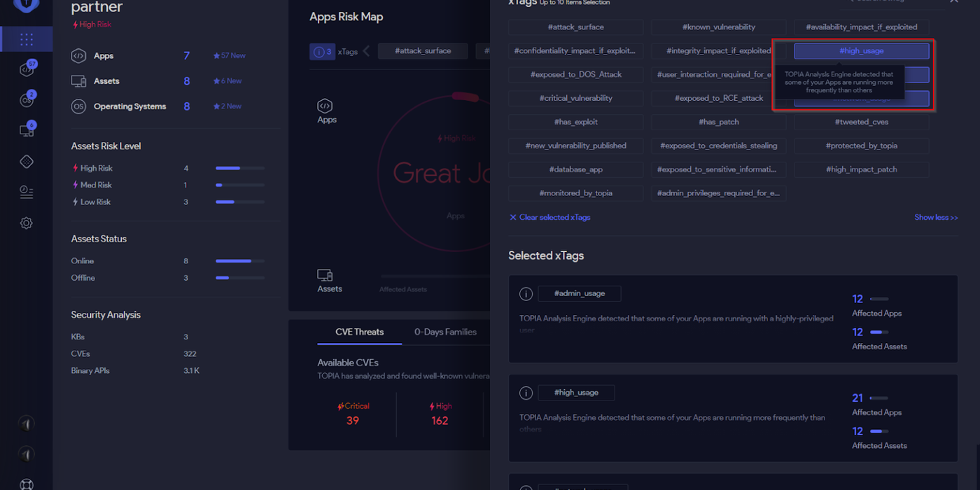Open the settings gear in the sidebar

(x=27, y=223)
